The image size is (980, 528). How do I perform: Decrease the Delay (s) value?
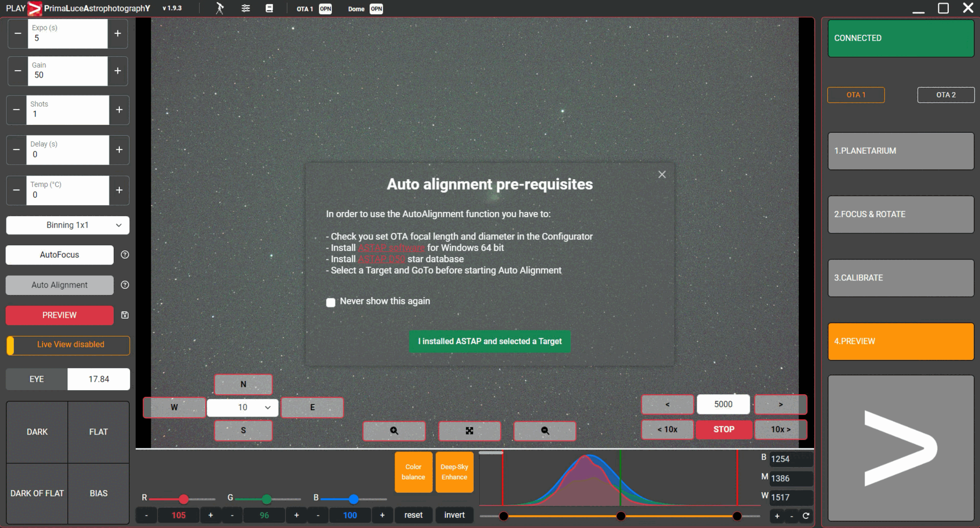pyautogui.click(x=16, y=150)
